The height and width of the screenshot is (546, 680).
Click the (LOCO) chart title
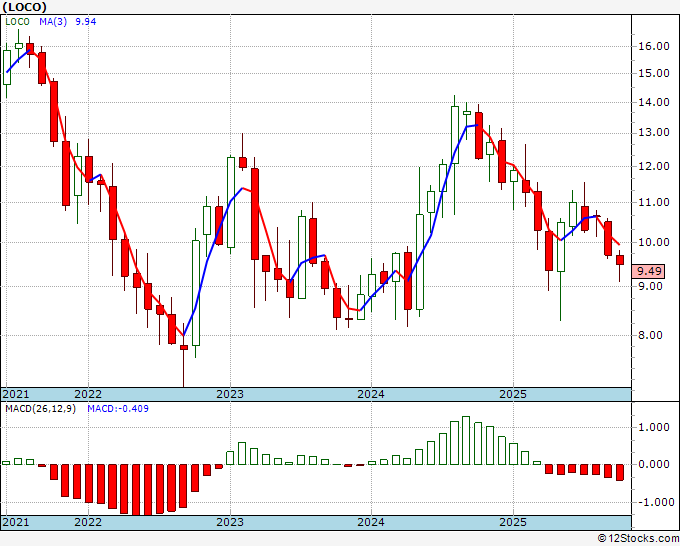(x=24, y=7)
